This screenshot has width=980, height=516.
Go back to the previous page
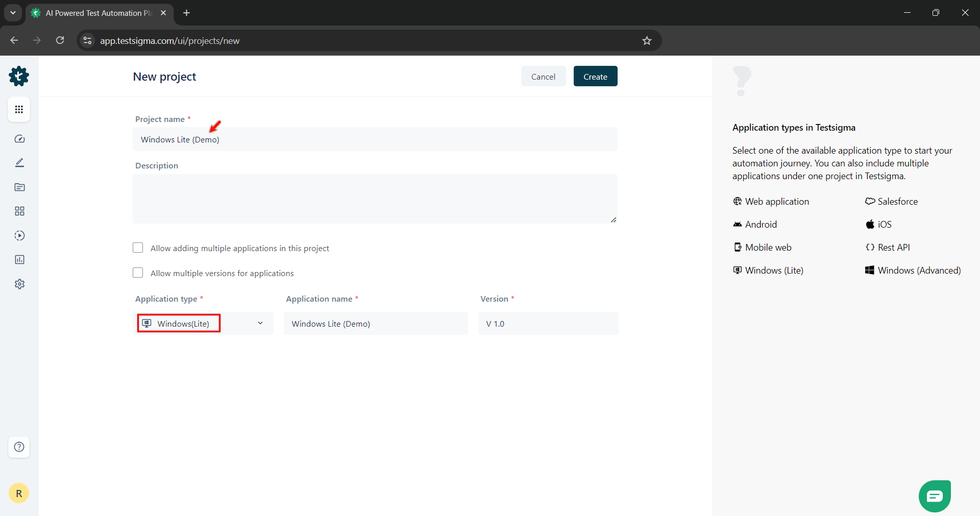[x=14, y=41]
